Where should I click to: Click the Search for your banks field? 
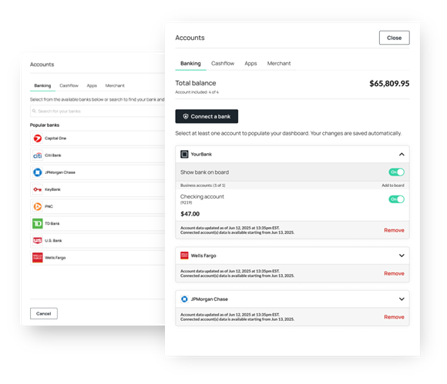[x=97, y=111]
